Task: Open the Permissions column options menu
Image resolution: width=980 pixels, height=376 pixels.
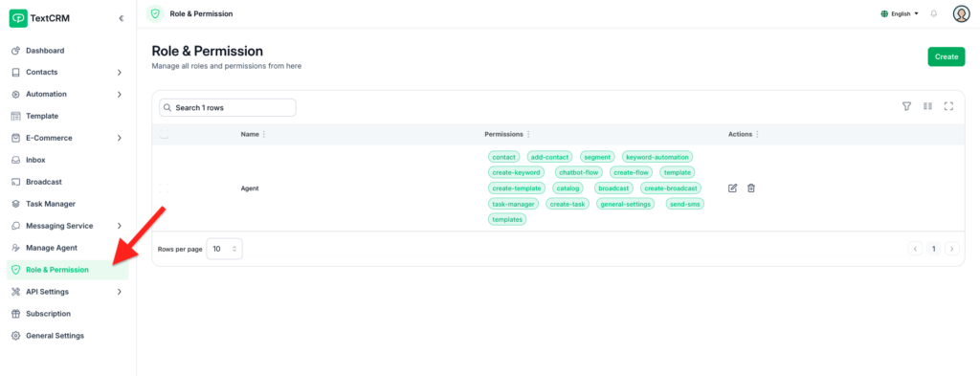Action: 528,134
